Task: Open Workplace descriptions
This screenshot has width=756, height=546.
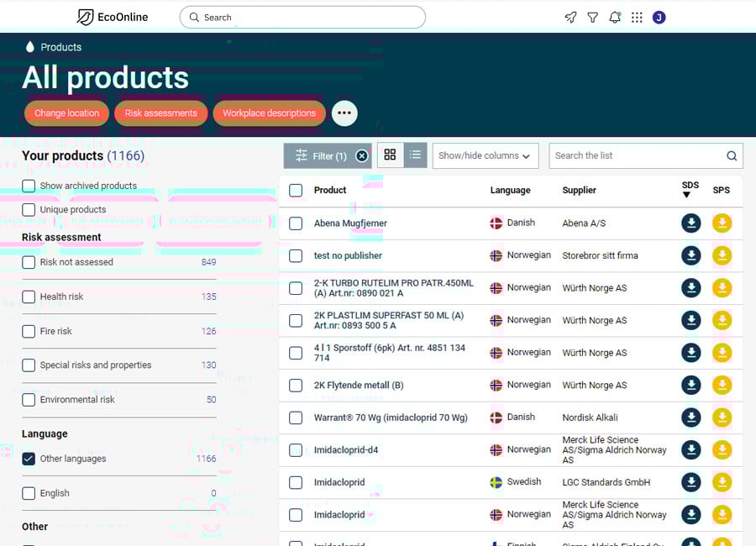Action: coord(269,113)
